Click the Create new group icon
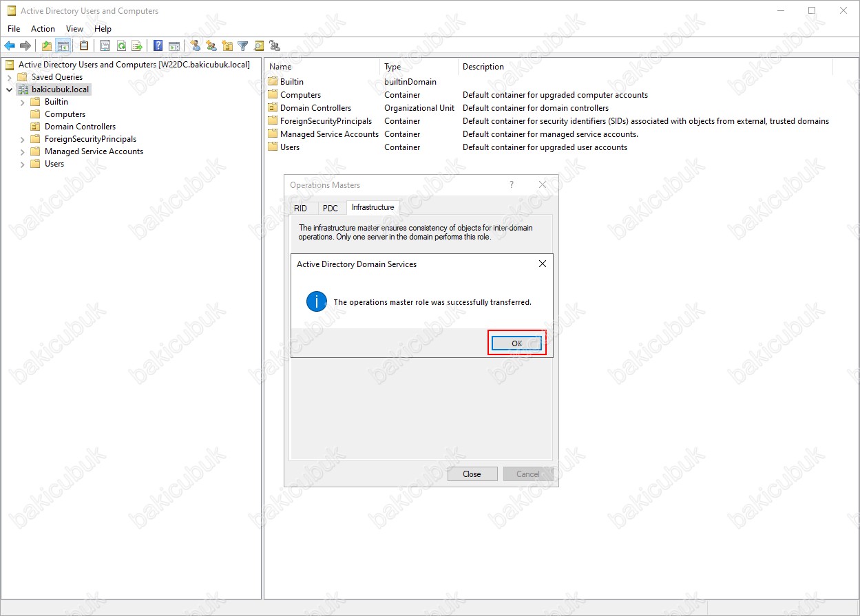Screen dimensions: 860x616 [x=211, y=46]
